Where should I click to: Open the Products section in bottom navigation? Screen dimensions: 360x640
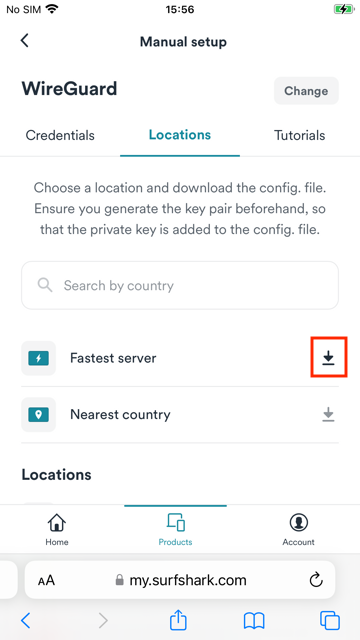(x=176, y=530)
